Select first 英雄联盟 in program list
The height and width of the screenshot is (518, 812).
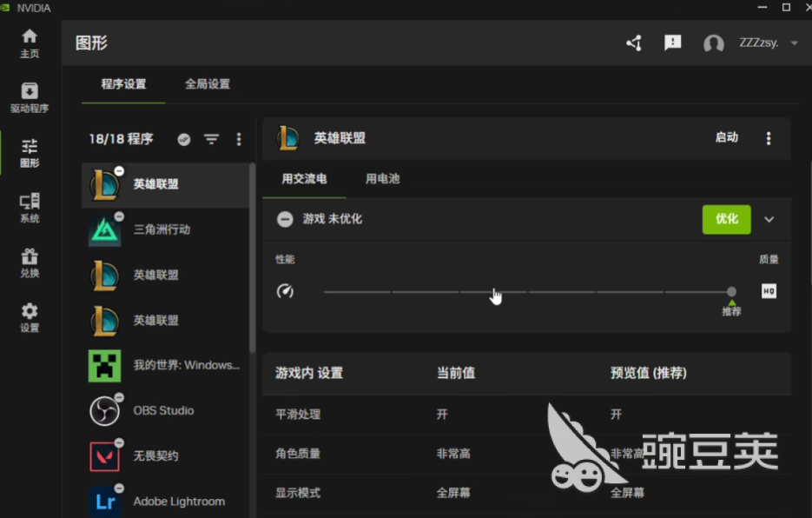(x=165, y=184)
